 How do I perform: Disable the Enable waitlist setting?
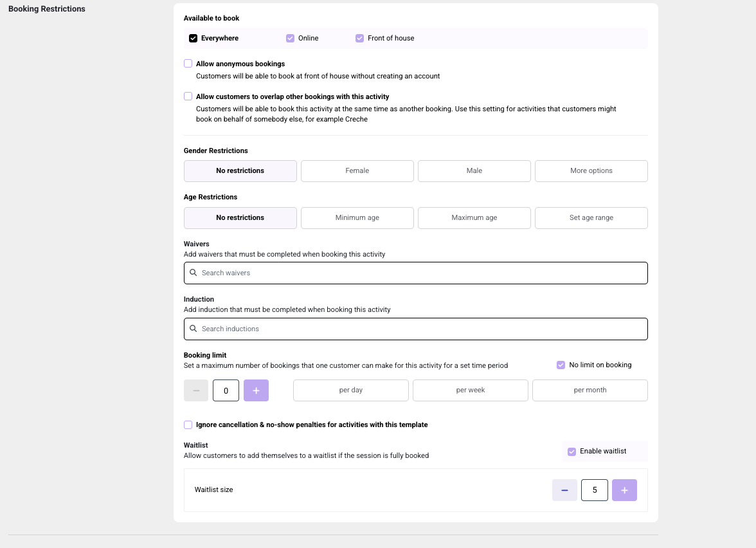571,451
